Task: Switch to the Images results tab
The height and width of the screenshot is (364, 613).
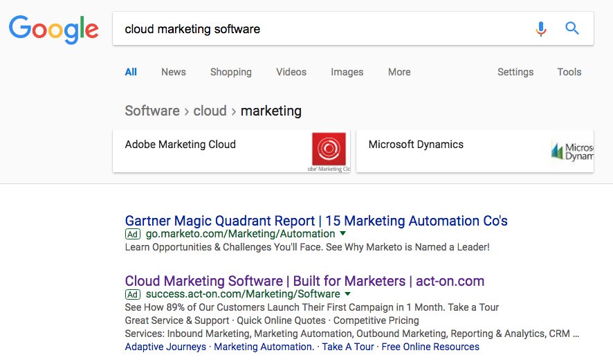Action: [x=347, y=72]
